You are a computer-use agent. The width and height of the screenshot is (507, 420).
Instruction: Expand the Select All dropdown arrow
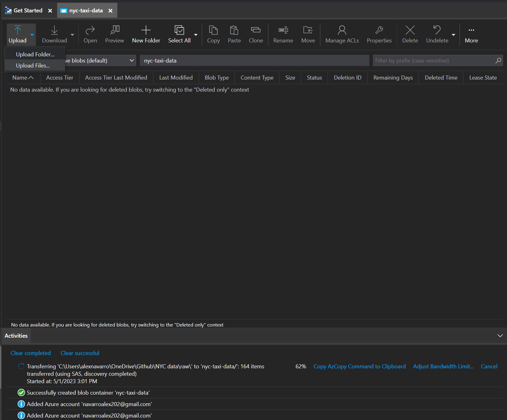click(196, 35)
